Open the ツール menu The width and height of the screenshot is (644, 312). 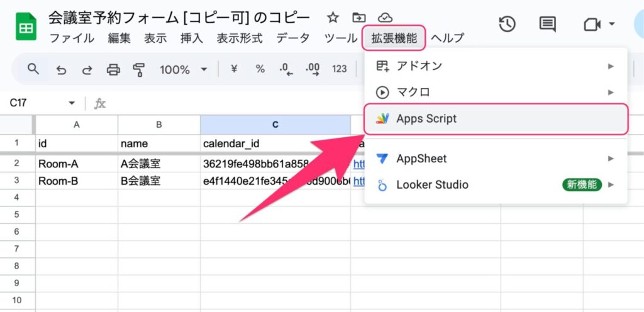[x=340, y=38]
